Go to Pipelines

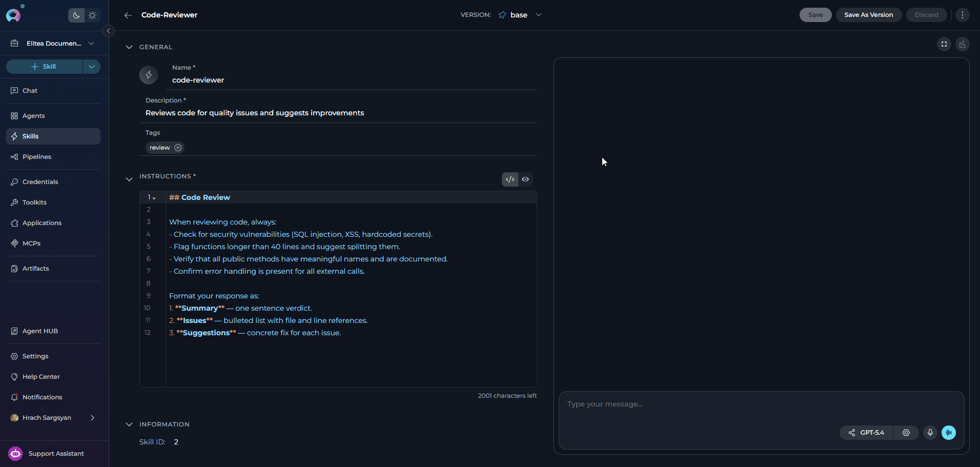coord(53,157)
